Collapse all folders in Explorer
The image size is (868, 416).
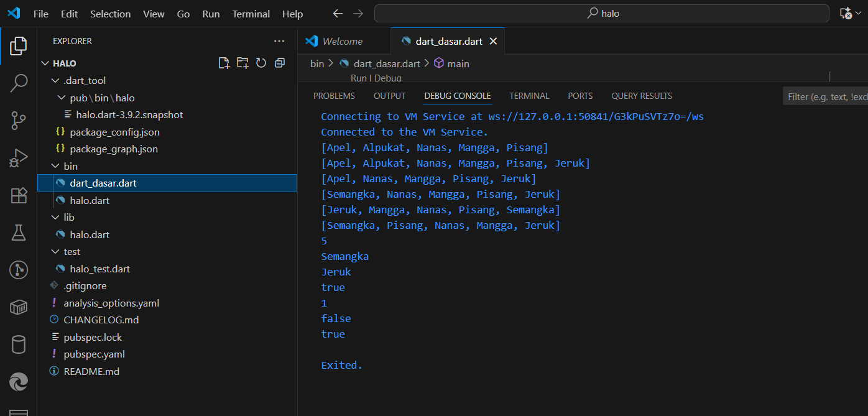click(280, 63)
